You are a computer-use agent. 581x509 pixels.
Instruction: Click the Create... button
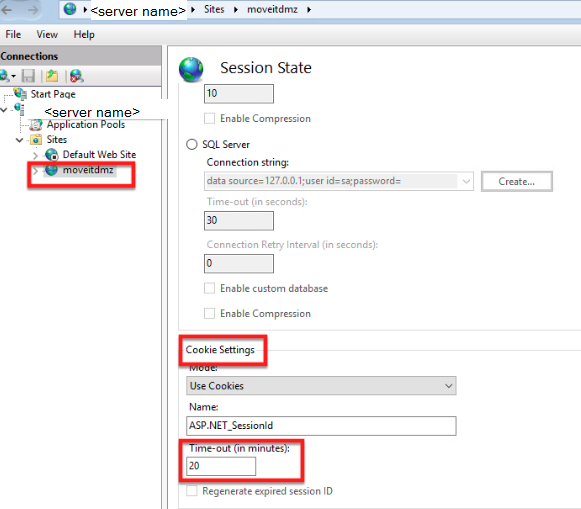click(x=517, y=181)
